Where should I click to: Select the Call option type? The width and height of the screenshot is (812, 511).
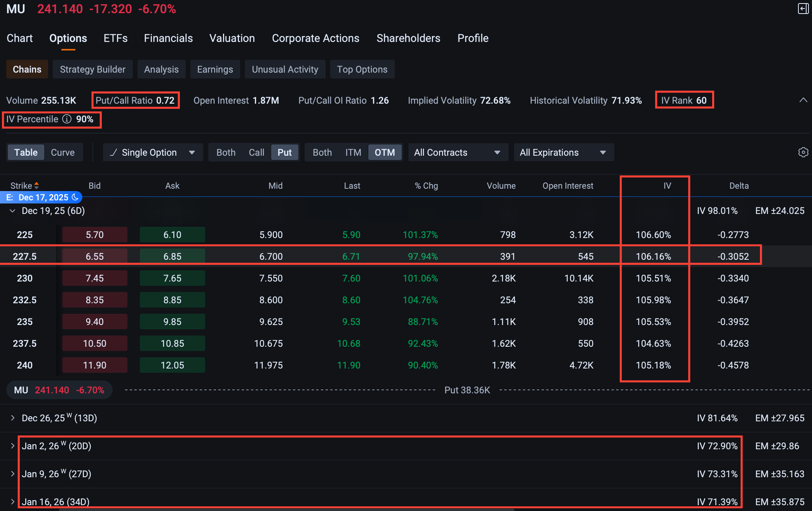(256, 153)
